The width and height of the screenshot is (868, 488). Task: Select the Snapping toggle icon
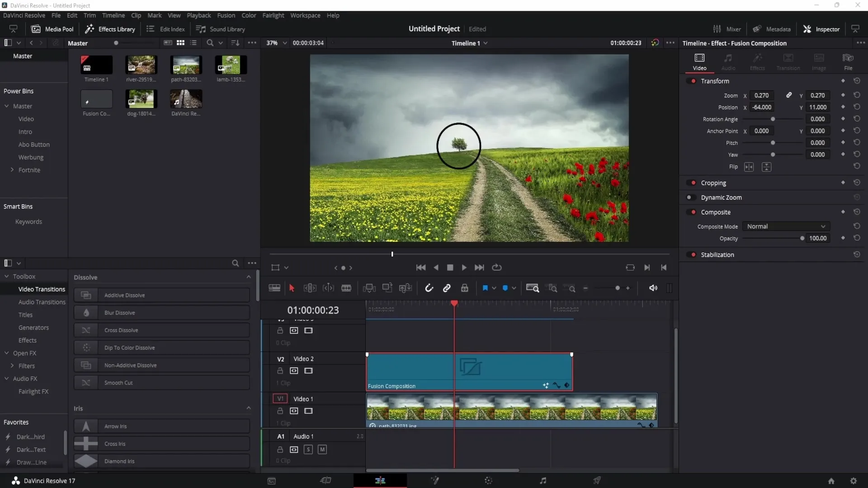click(428, 288)
